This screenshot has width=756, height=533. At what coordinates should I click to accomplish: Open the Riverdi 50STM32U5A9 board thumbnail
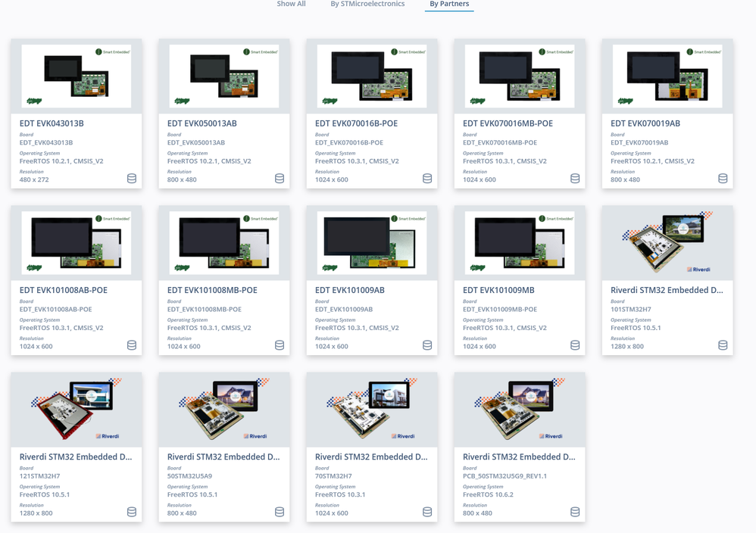tap(224, 409)
